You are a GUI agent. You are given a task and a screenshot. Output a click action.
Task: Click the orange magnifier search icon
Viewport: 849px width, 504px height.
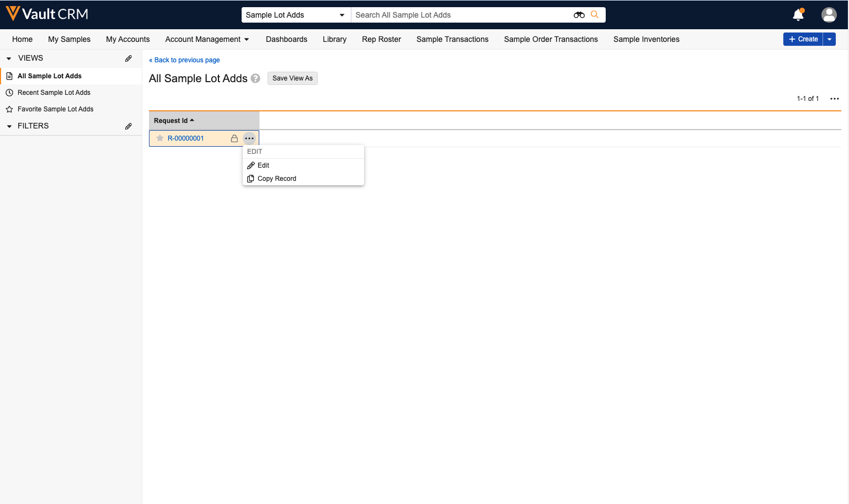(x=595, y=15)
